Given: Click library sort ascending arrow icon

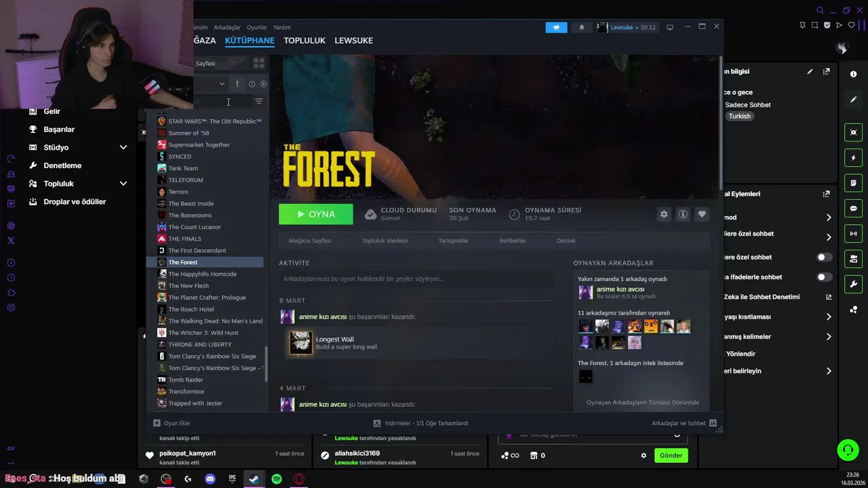Looking at the screenshot, I should pyautogui.click(x=237, y=84).
